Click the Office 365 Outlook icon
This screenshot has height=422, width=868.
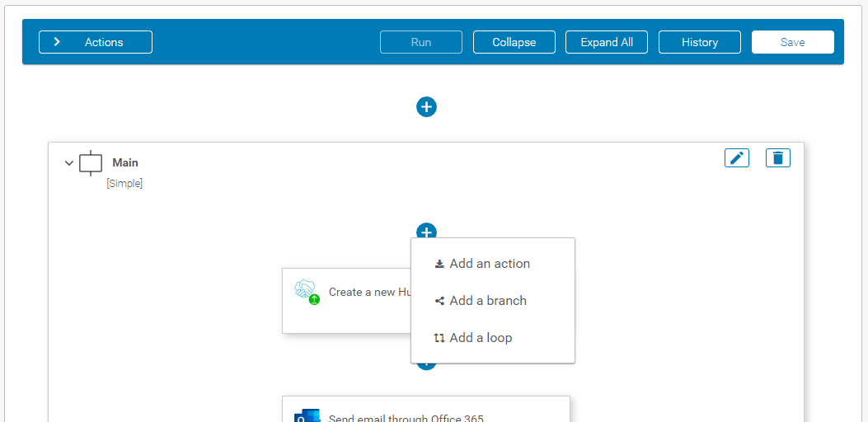tap(307, 415)
